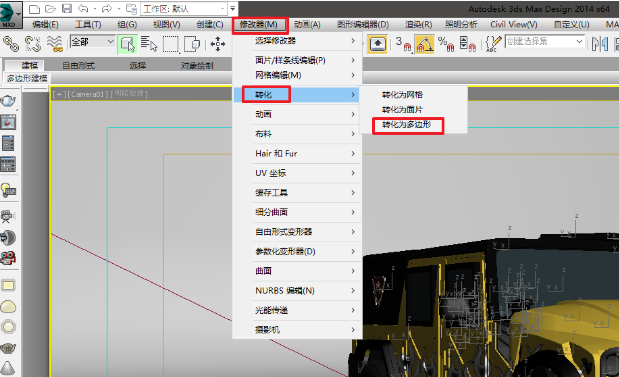Click the Bind to Space Warp icon
Viewport: 619px width, 377px height.
coord(54,43)
